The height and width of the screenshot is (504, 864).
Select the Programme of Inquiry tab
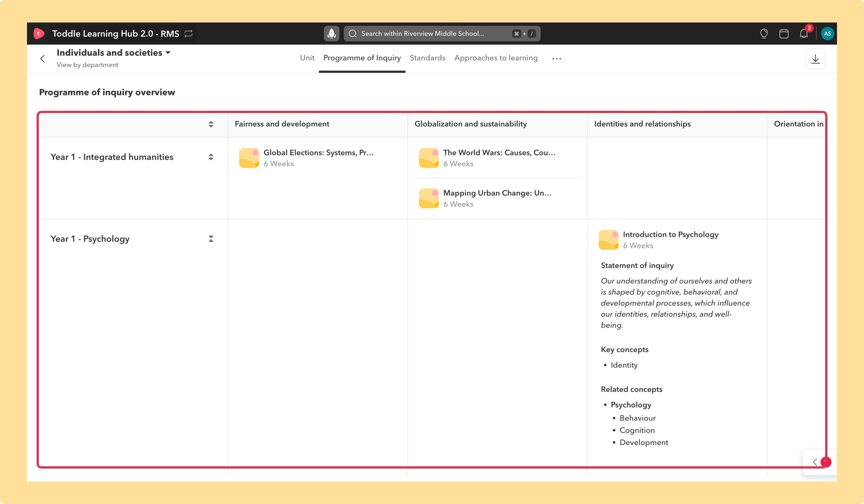362,58
